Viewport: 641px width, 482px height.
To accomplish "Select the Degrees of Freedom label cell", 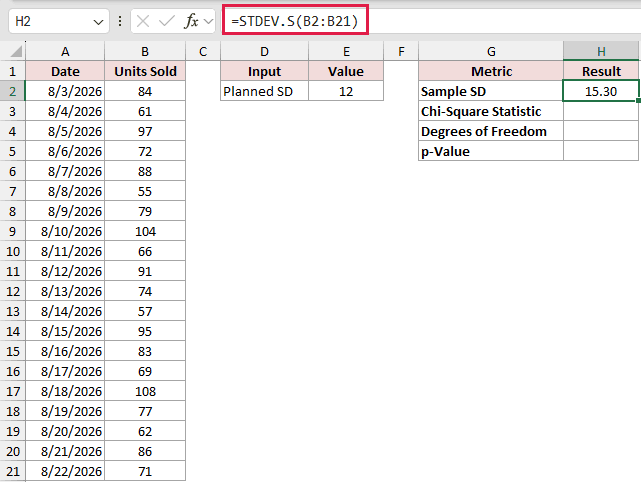I will point(491,131).
